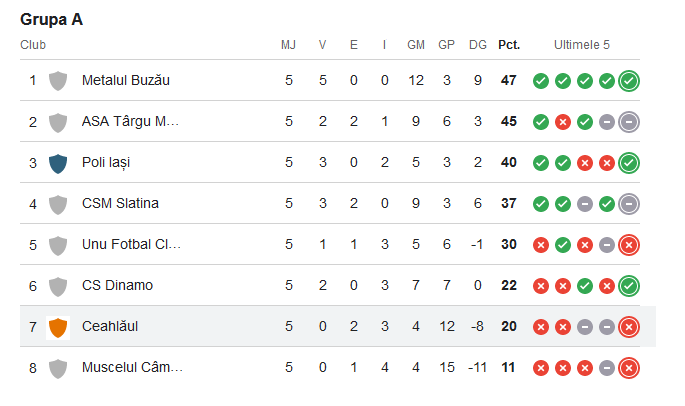This screenshot has width=685, height=406.
Task: Click Poli Iași's dark blue shield crest
Action: coord(58,162)
